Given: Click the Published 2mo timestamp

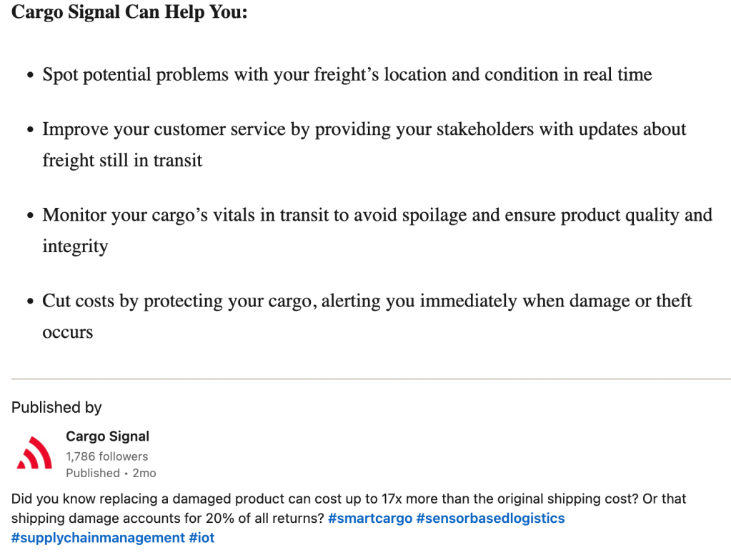Looking at the screenshot, I should coord(111,473).
